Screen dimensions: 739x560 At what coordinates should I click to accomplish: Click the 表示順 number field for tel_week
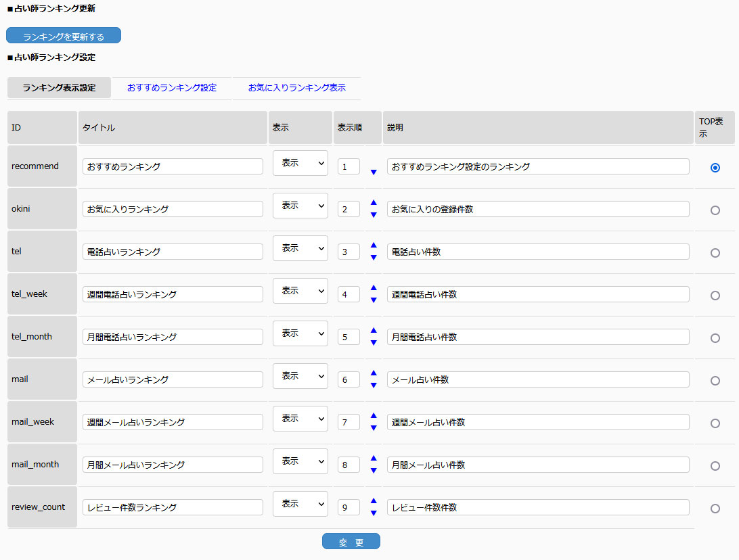click(349, 295)
